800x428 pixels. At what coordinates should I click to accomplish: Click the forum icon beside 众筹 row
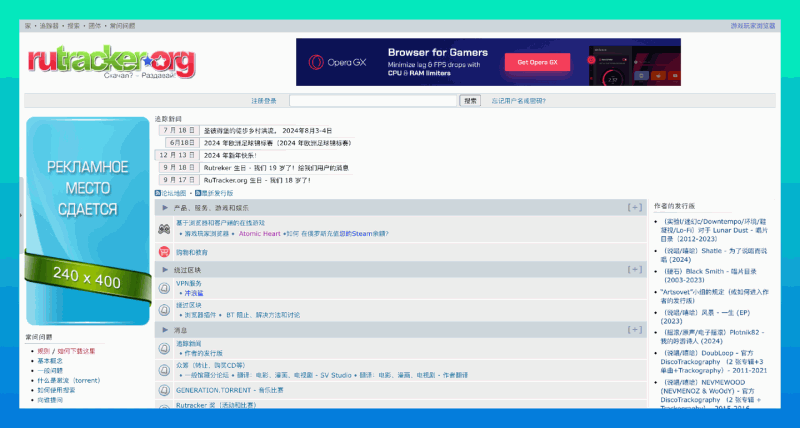164,370
